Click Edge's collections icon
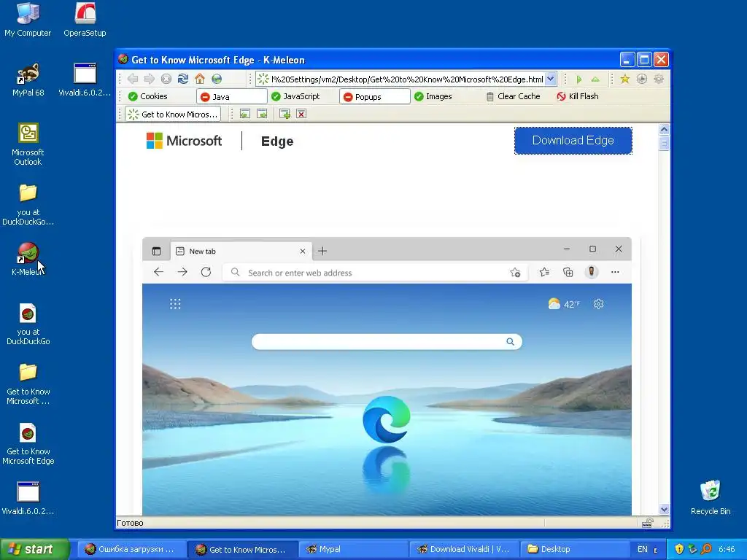This screenshot has height=560, width=747. (568, 272)
